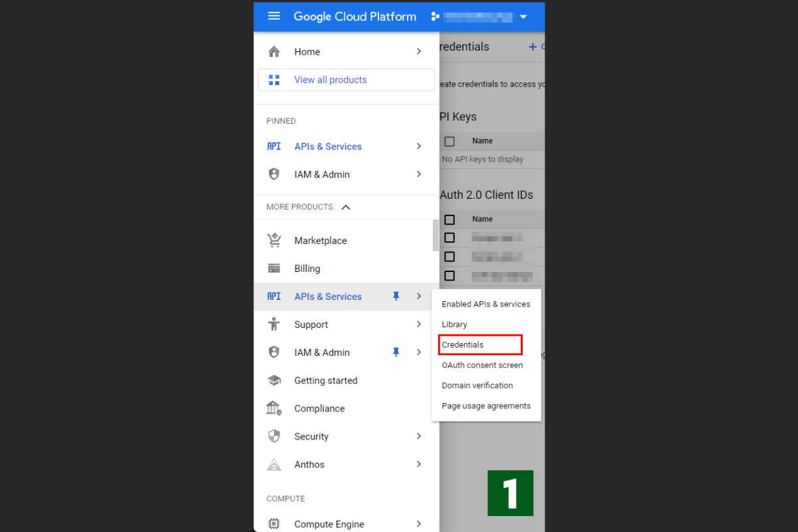Select Credentials from the submenu
Image resolution: width=798 pixels, height=532 pixels.
pyautogui.click(x=480, y=344)
